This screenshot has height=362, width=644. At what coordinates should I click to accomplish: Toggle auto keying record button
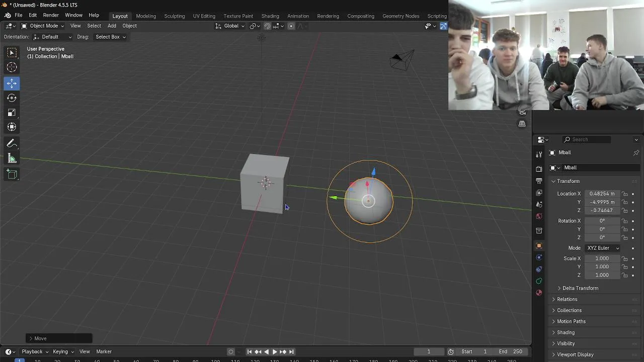[231, 352]
